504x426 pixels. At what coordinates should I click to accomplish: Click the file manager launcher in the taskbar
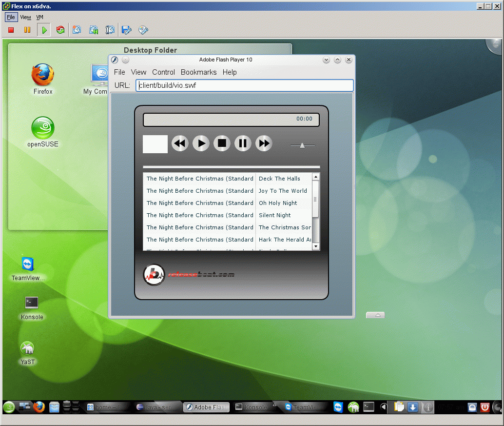pos(54,407)
